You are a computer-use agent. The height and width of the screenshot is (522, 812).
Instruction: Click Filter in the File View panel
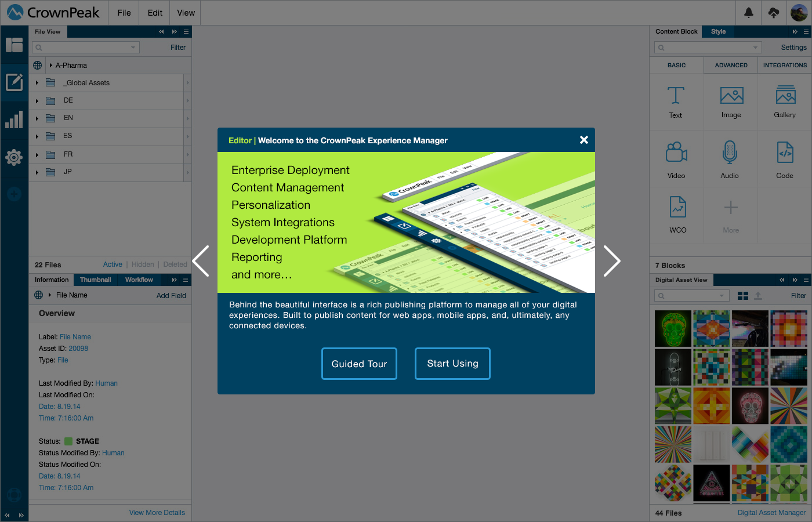(178, 48)
